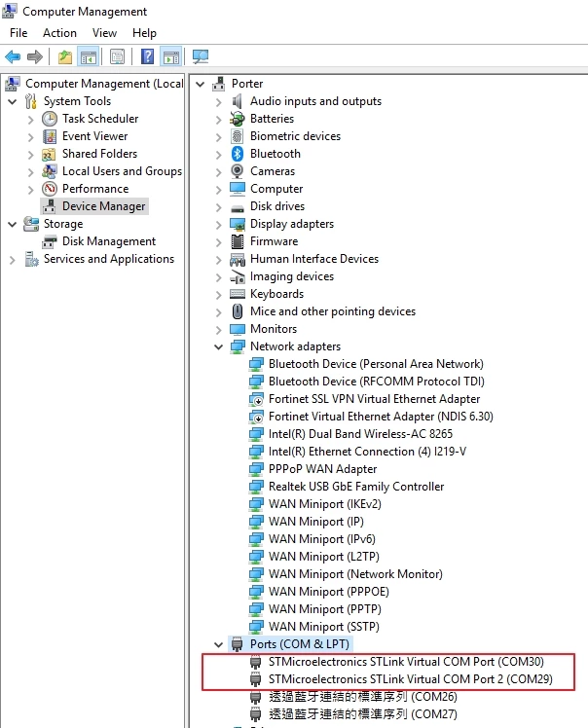The width and height of the screenshot is (588, 728).
Task: Toggle the Show/Hide Console Tree icon
Action: (x=89, y=57)
